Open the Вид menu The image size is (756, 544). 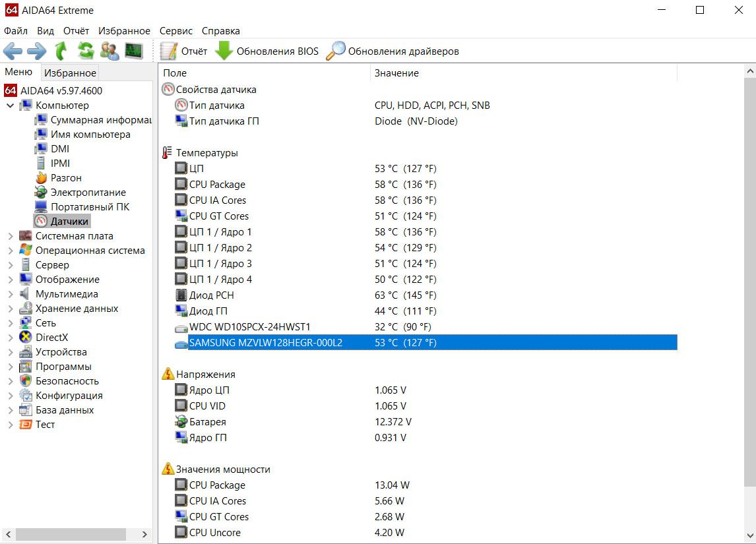pyautogui.click(x=46, y=31)
